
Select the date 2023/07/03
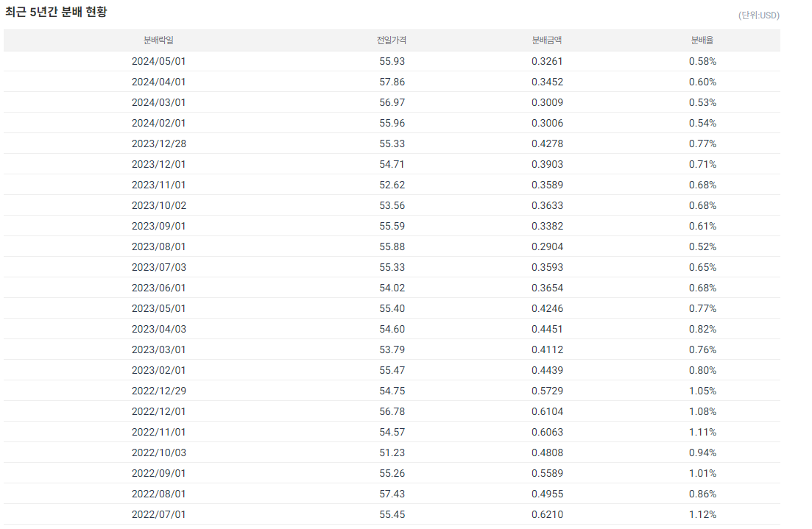tap(159, 267)
